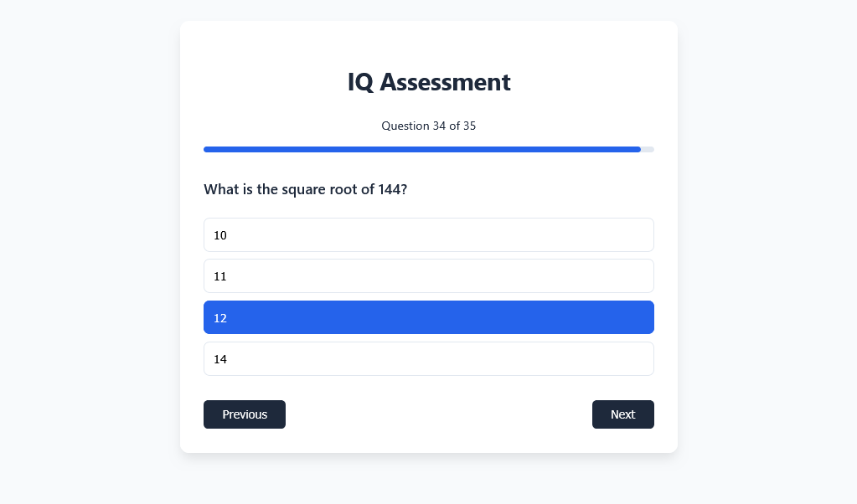The height and width of the screenshot is (504, 857).
Task: Select the answer just below the highlighted one
Action: tap(428, 359)
